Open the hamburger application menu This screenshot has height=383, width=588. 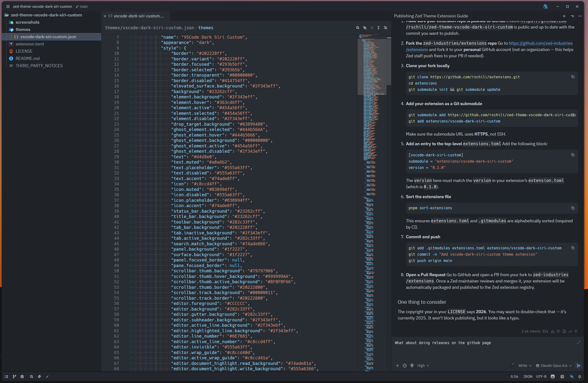click(8, 7)
